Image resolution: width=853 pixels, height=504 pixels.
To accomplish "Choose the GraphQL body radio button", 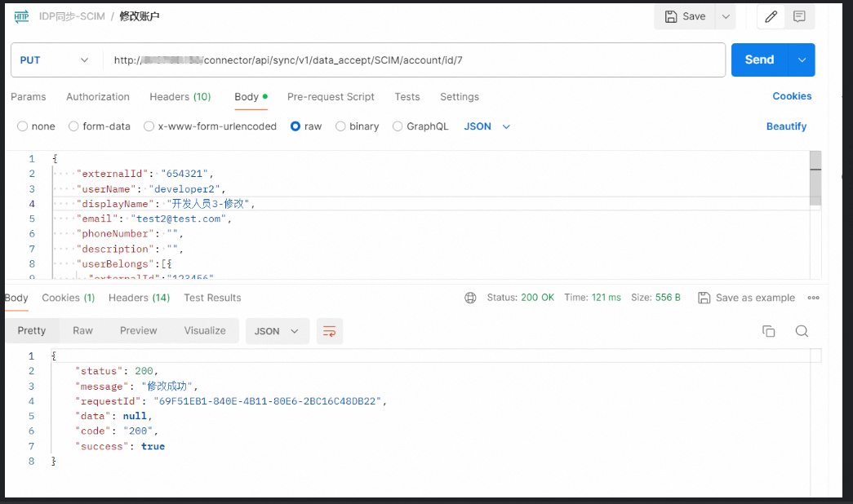I will tap(398, 126).
